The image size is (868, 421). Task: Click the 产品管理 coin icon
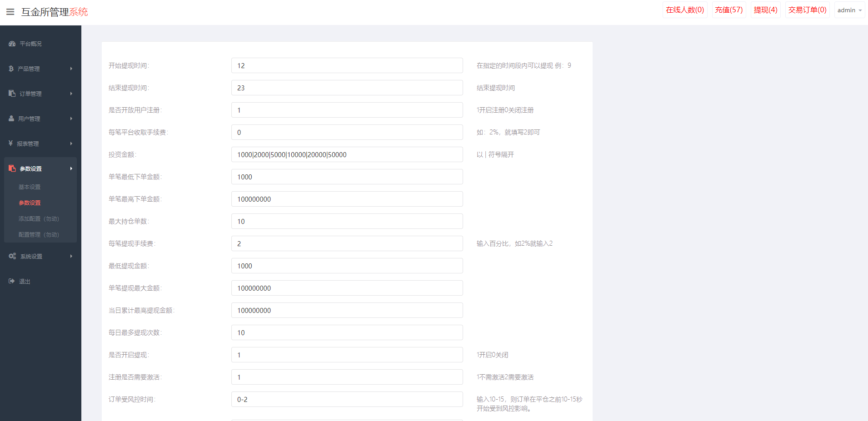pos(11,69)
